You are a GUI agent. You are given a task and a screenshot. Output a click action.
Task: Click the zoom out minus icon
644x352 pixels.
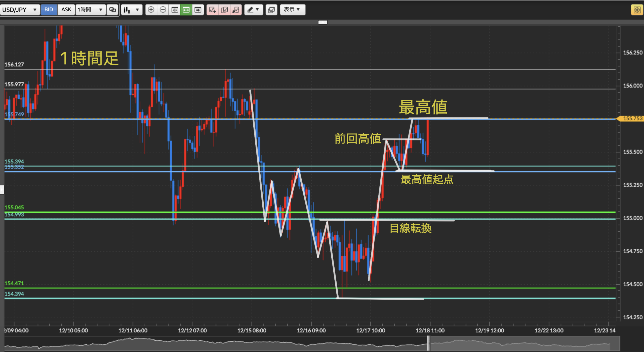[x=163, y=10]
